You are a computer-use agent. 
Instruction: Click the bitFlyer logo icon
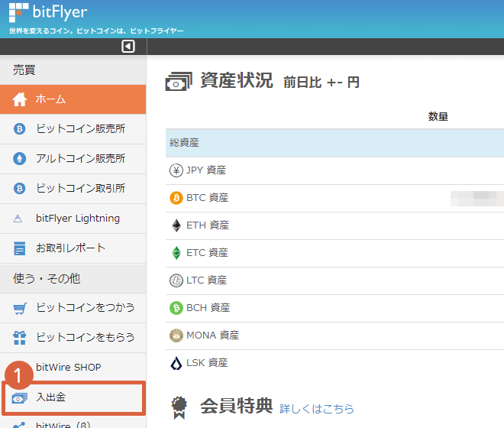click(x=18, y=12)
